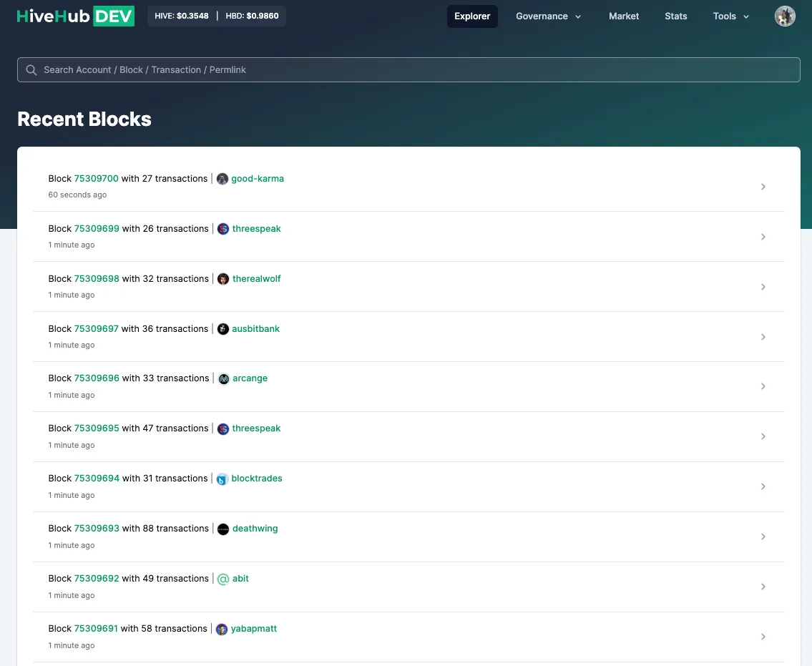Open block number 75309699 link
This screenshot has width=812, height=666.
coord(97,229)
